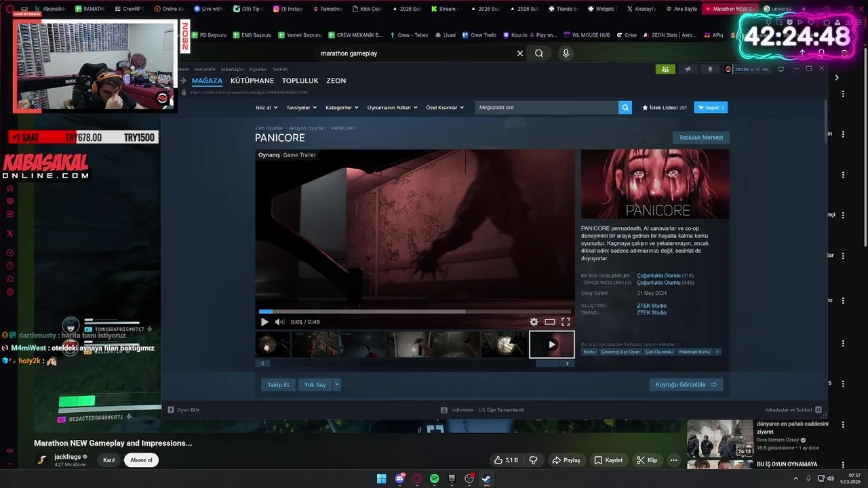Screen dimensions: 868x488
Task: Dislike the YouTube video
Action: point(533,460)
